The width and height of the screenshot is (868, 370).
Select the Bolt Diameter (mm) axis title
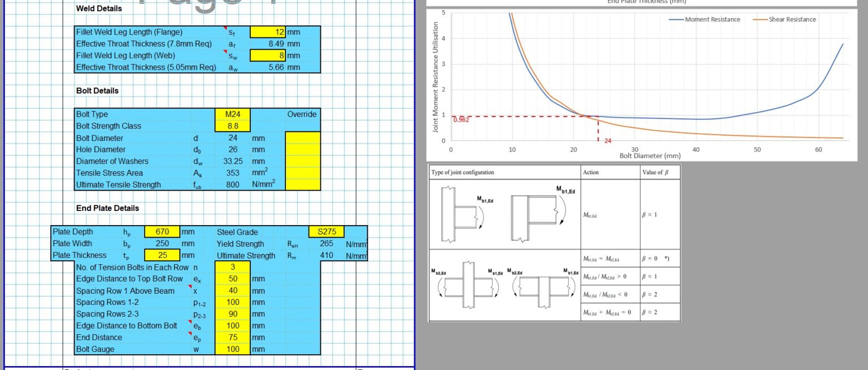650,156
